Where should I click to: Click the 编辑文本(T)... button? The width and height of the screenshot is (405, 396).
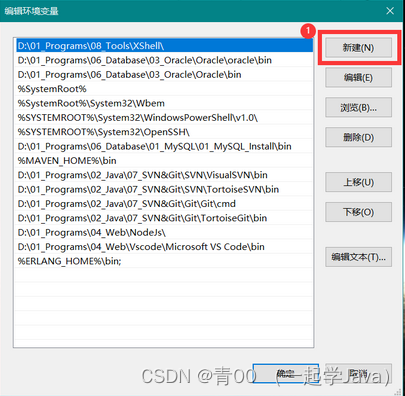pyautogui.click(x=358, y=257)
